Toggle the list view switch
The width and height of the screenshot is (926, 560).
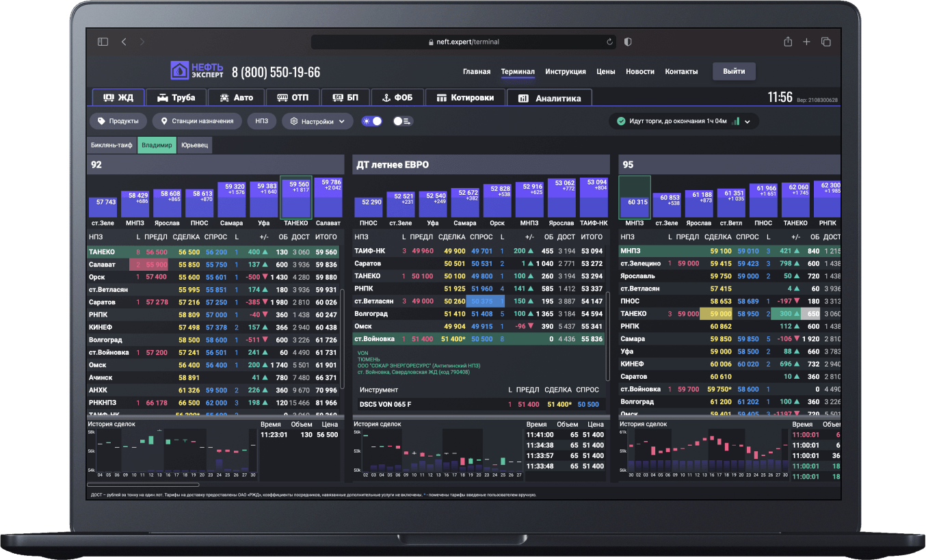402,121
